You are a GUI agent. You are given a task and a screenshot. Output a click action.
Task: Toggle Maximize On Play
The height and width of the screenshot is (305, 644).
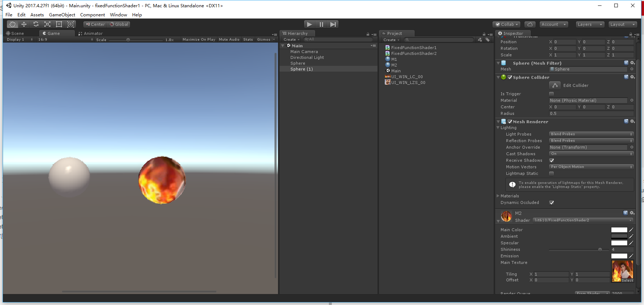click(199, 40)
